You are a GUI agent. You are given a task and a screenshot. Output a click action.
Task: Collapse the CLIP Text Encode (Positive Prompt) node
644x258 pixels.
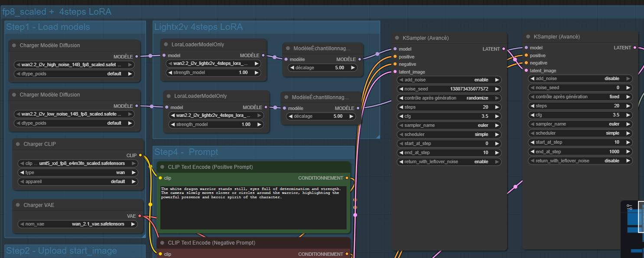click(163, 167)
